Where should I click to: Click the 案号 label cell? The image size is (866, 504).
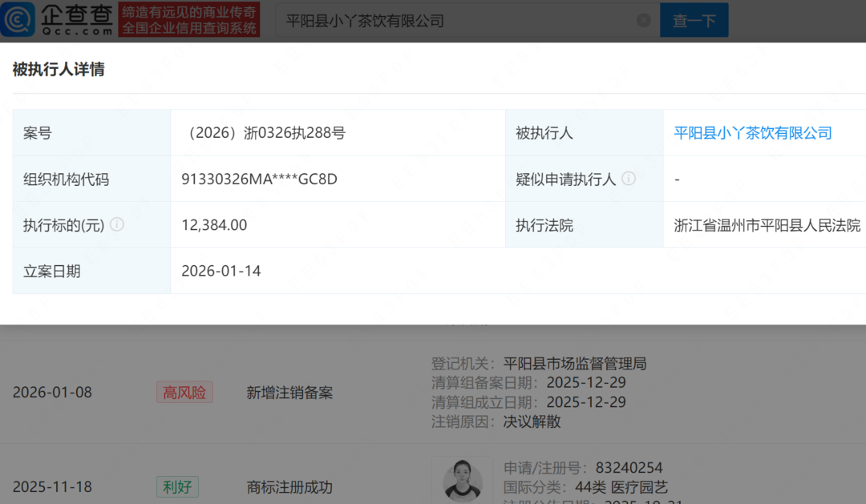click(x=91, y=133)
